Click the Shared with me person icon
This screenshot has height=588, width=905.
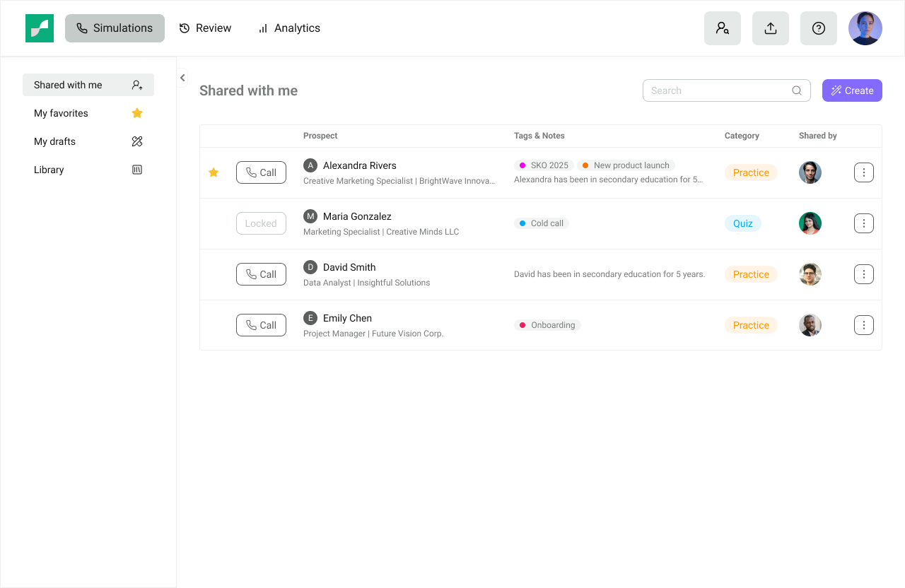pos(137,85)
